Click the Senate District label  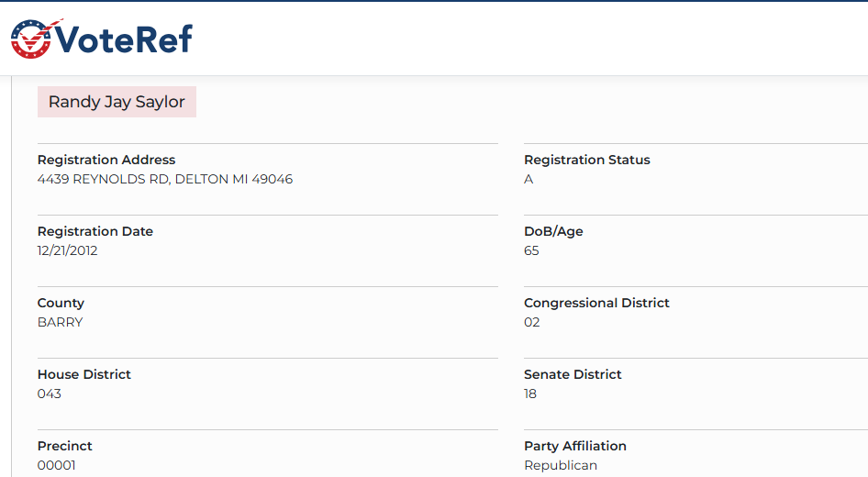pos(573,374)
